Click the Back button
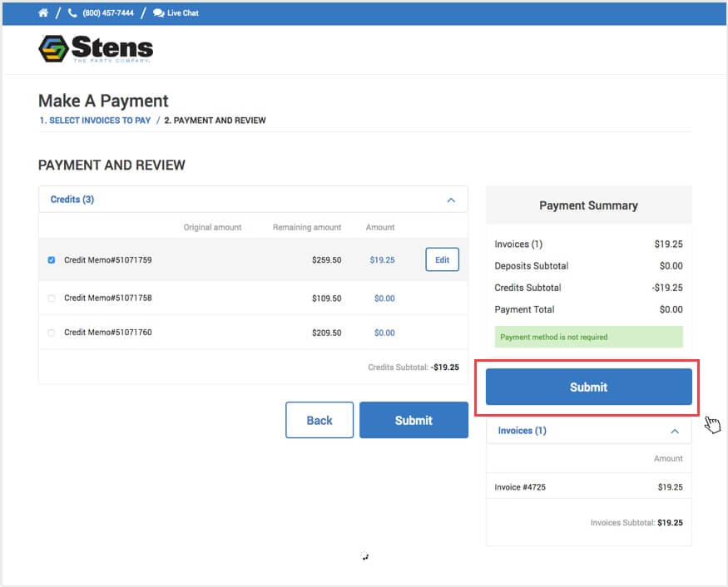 pyautogui.click(x=319, y=420)
